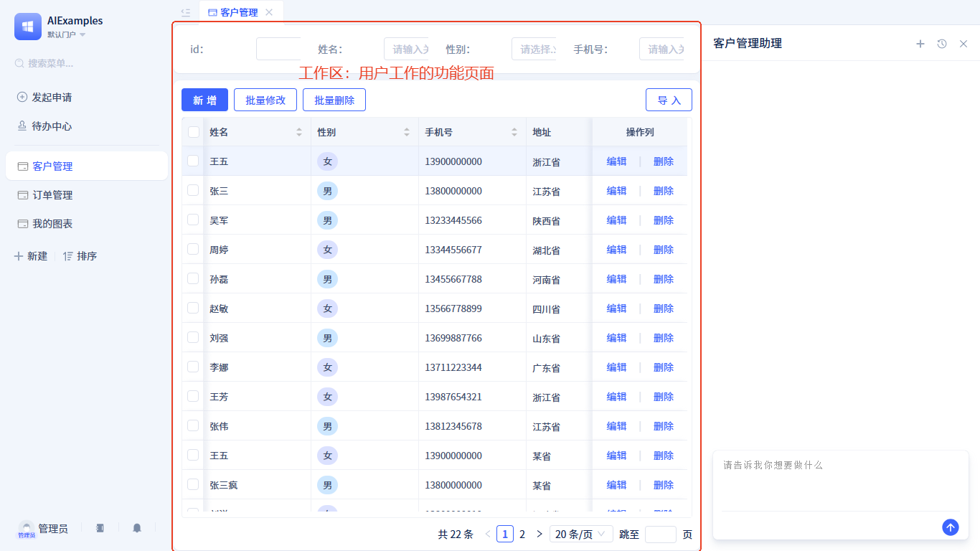Click the 新增 button
The height and width of the screenshot is (551, 980).
click(x=204, y=100)
